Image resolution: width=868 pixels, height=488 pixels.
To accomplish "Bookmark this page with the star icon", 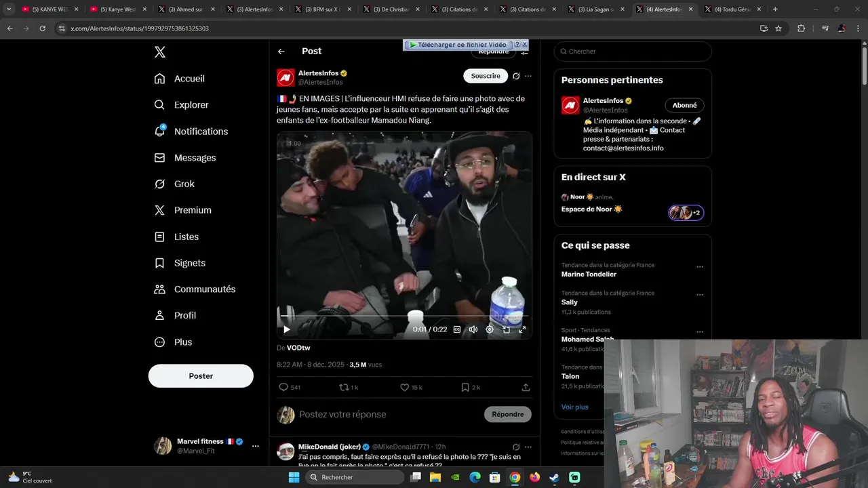I will [778, 28].
